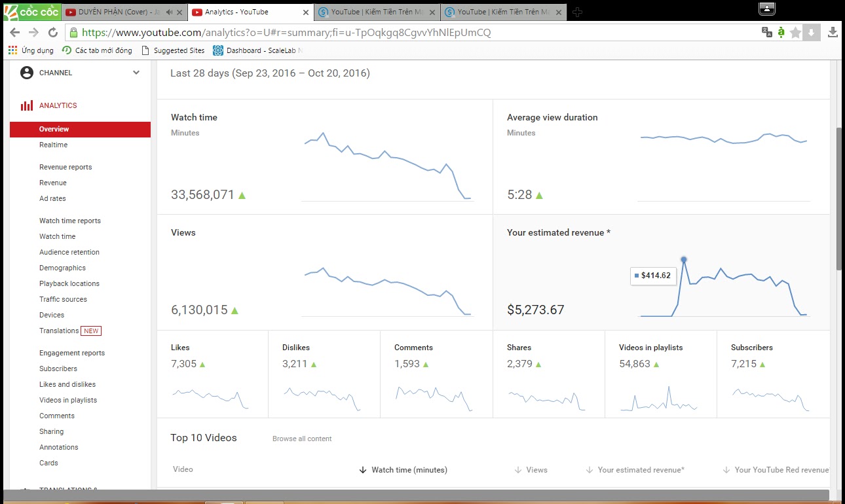Reload the current page

tap(53, 33)
